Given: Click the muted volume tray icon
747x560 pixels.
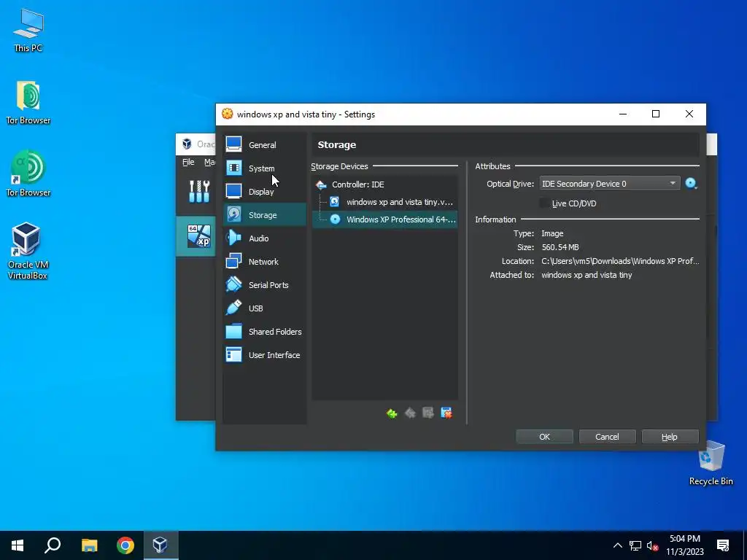Looking at the screenshot, I should pyautogui.click(x=652, y=545).
